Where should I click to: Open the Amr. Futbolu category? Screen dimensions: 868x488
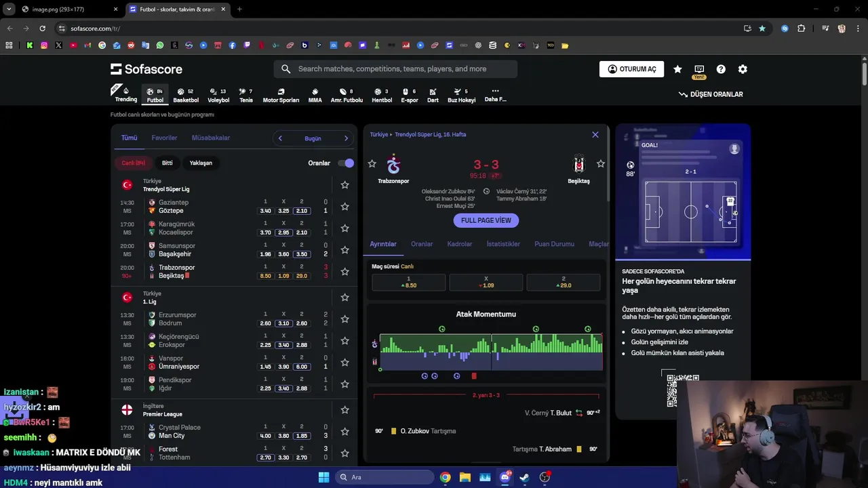point(347,95)
